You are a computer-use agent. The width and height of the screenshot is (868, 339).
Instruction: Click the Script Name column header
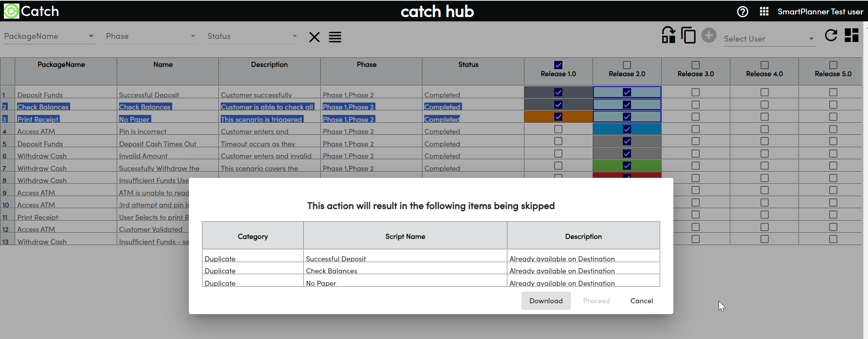[x=405, y=236]
